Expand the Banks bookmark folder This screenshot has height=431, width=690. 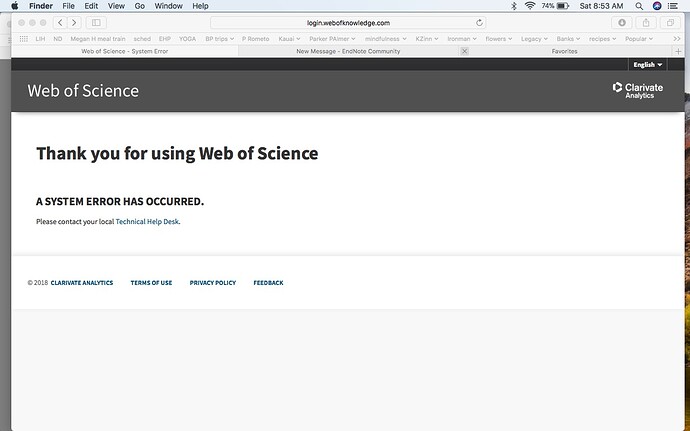click(568, 39)
